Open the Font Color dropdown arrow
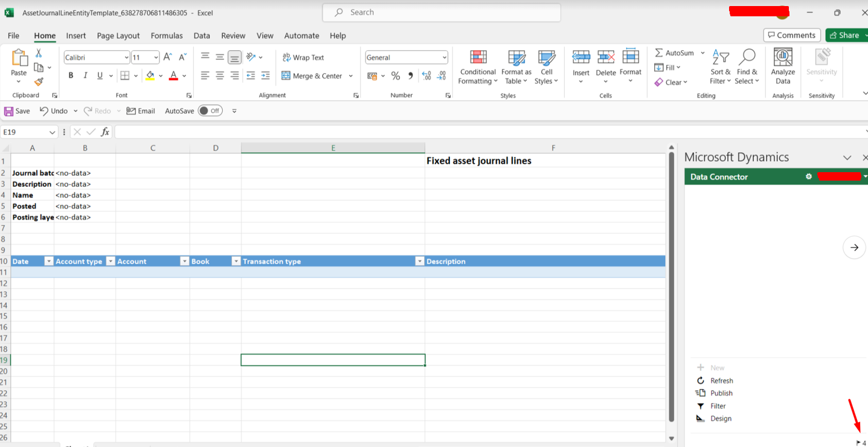868x447 pixels. (184, 76)
